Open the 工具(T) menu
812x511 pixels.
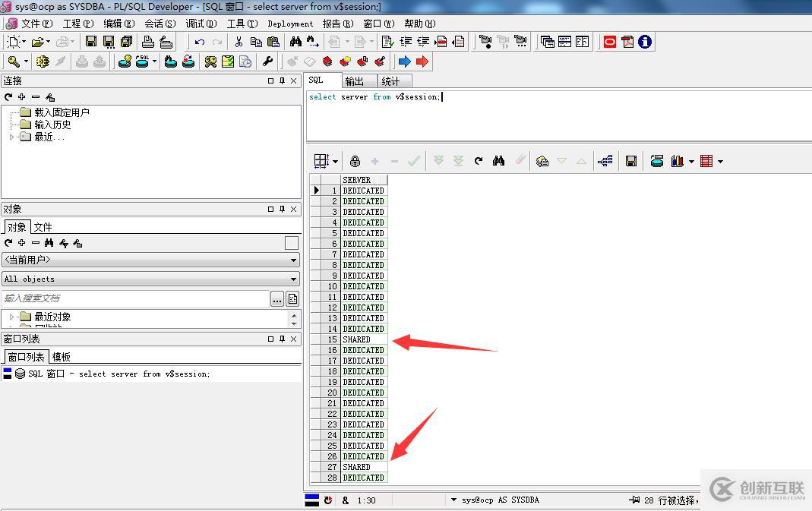click(x=242, y=24)
